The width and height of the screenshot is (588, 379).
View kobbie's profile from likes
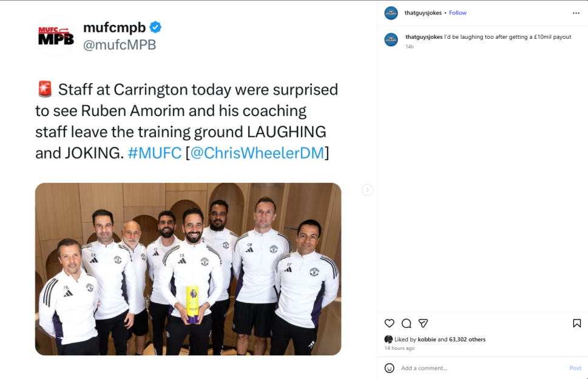coord(427,340)
